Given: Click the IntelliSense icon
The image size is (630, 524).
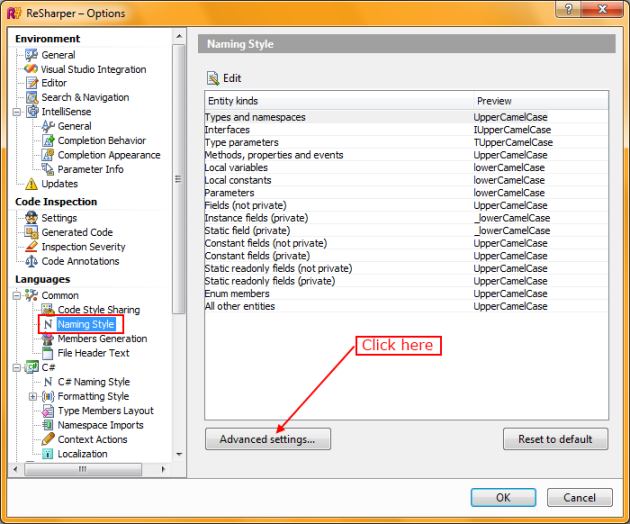Looking at the screenshot, I should click(32, 111).
